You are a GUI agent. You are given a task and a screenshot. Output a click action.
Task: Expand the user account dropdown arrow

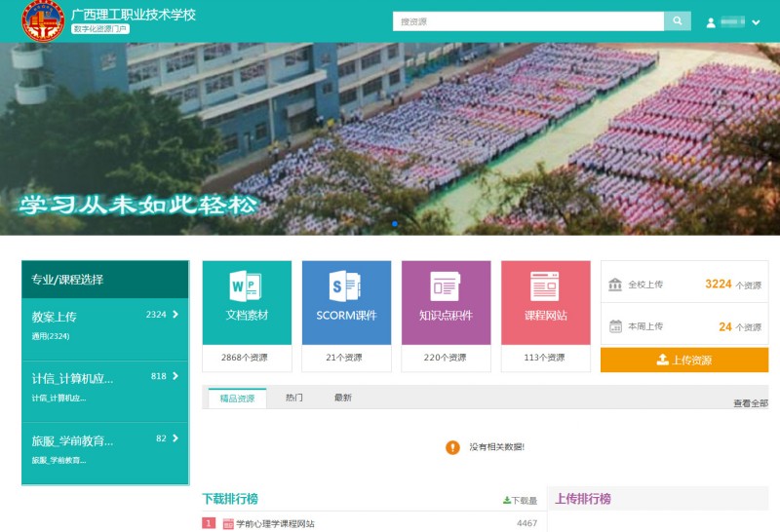(756, 22)
